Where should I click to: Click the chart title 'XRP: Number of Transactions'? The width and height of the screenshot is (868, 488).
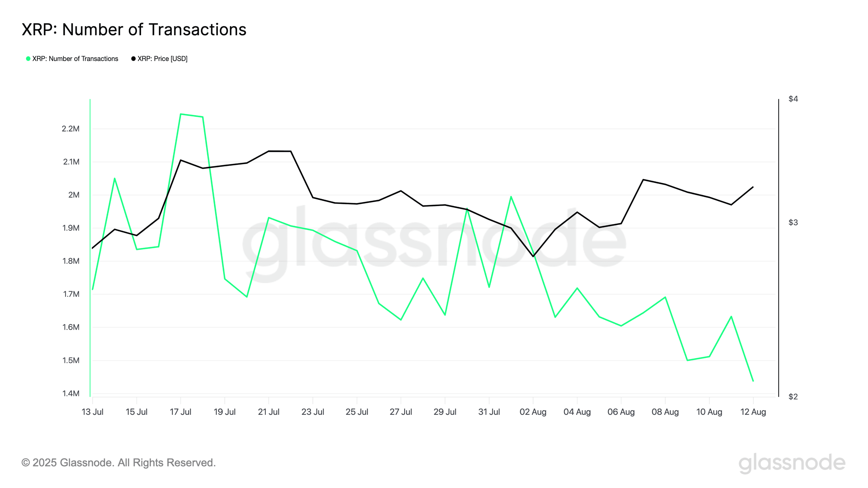point(134,29)
